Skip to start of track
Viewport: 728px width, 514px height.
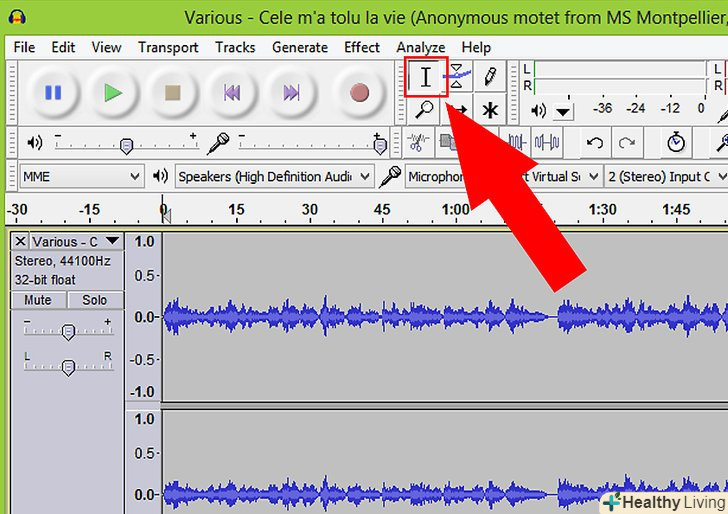[x=232, y=92]
